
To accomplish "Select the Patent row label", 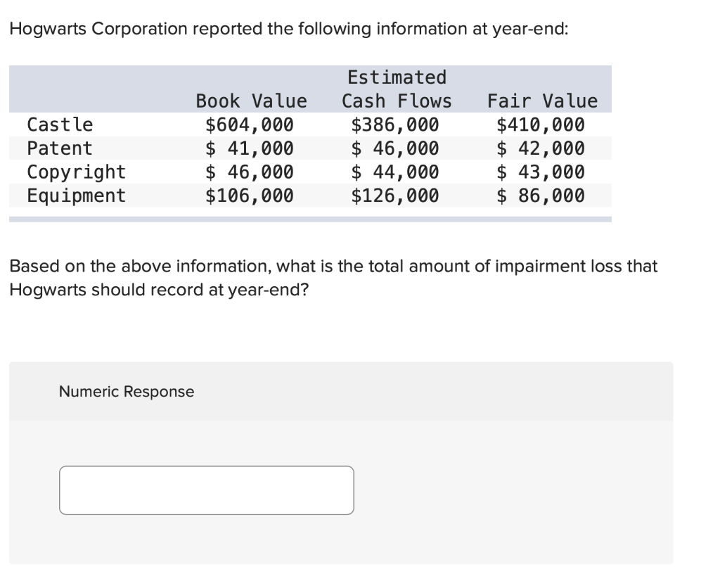I will pyautogui.click(x=60, y=148).
